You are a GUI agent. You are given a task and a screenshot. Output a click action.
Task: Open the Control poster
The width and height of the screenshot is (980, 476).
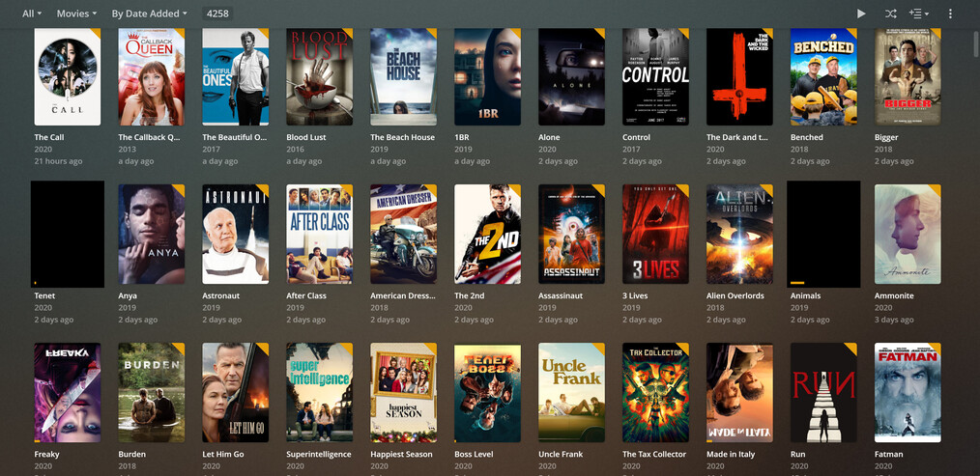(x=655, y=77)
